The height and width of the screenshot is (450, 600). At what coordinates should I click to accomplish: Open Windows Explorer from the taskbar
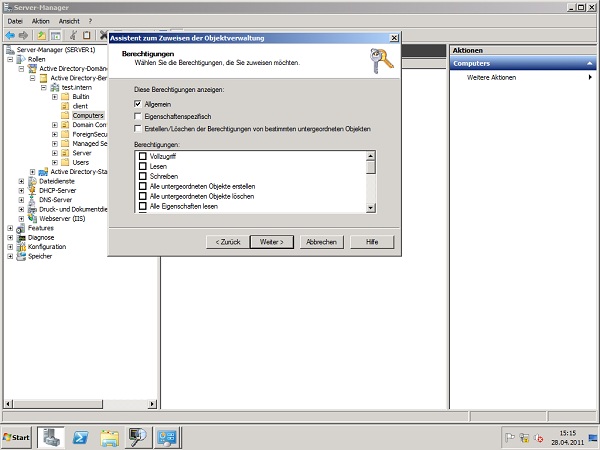click(x=109, y=437)
